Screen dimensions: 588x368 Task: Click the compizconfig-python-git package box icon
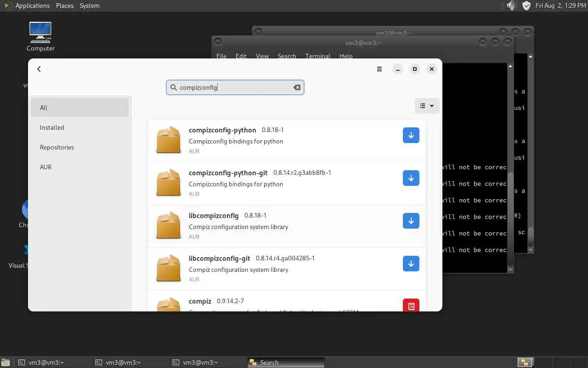click(x=169, y=183)
